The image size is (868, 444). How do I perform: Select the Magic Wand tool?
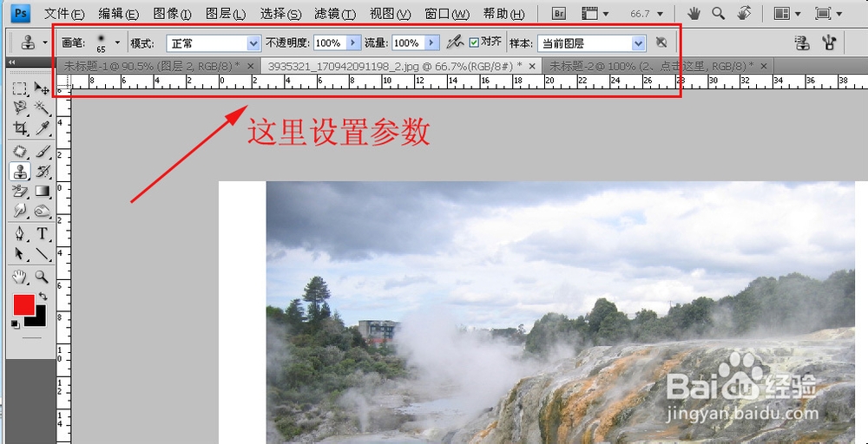[x=42, y=108]
